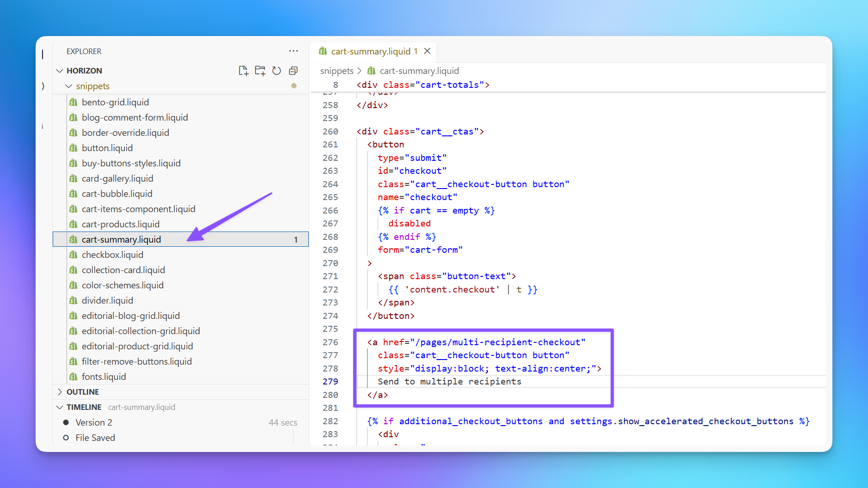Open color-schemes.liquid file

(x=122, y=285)
